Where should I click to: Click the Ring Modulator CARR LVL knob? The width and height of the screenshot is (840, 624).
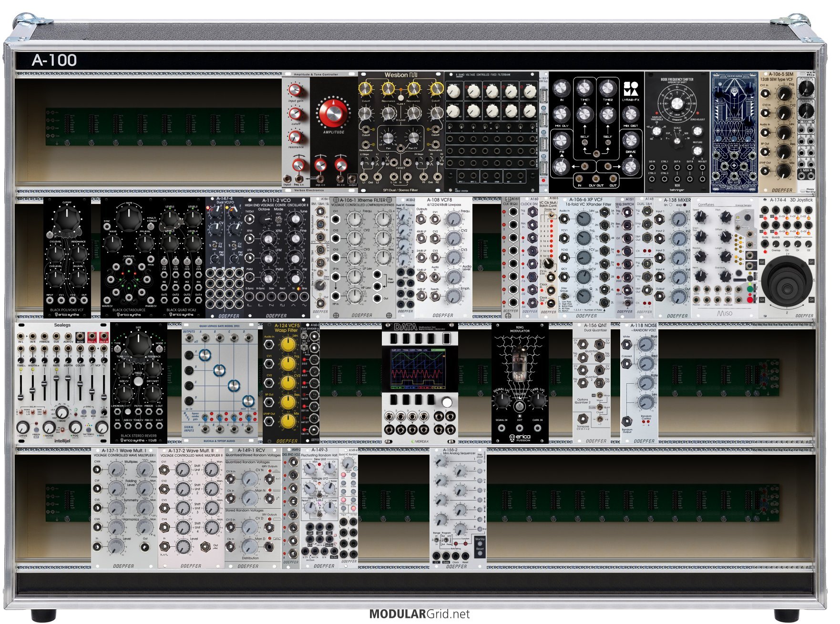[538, 401]
